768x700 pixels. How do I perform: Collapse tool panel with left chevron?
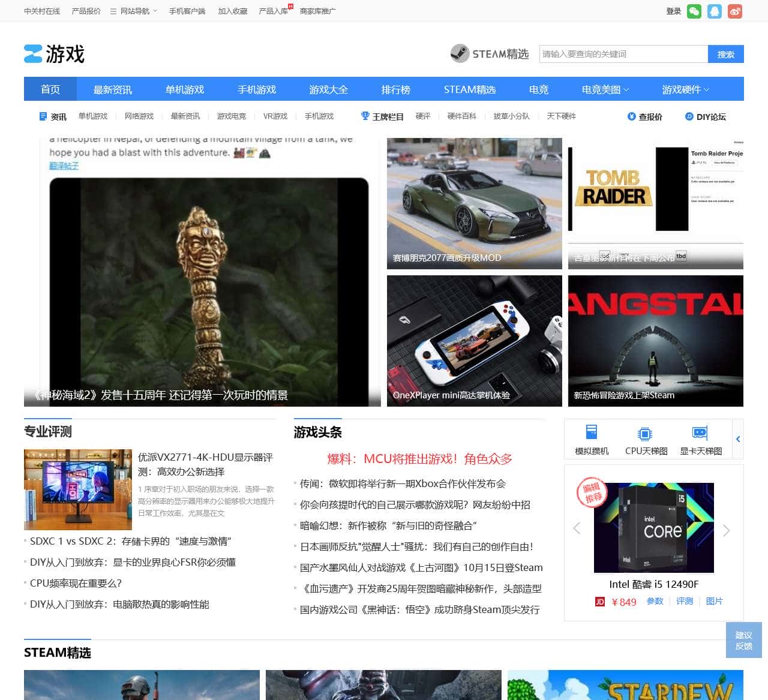pos(738,440)
